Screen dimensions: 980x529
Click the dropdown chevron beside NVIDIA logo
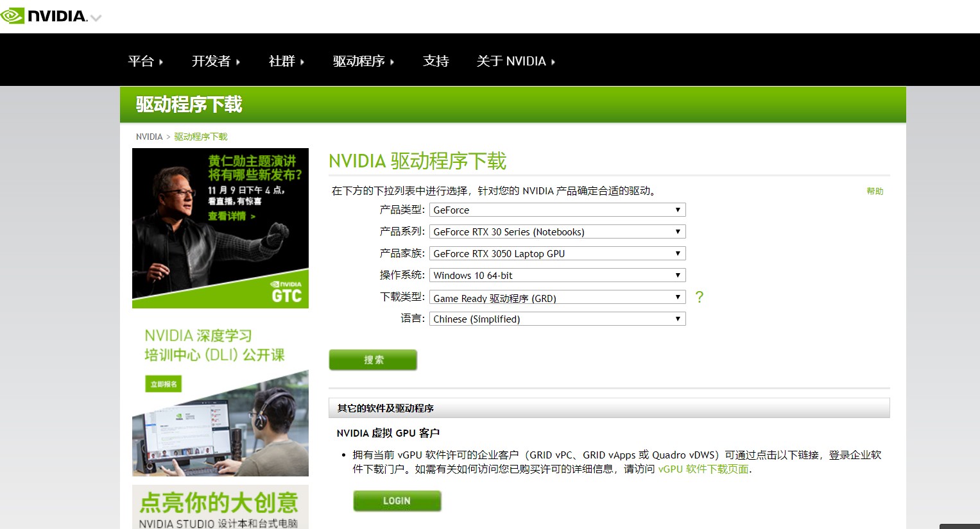(x=96, y=18)
